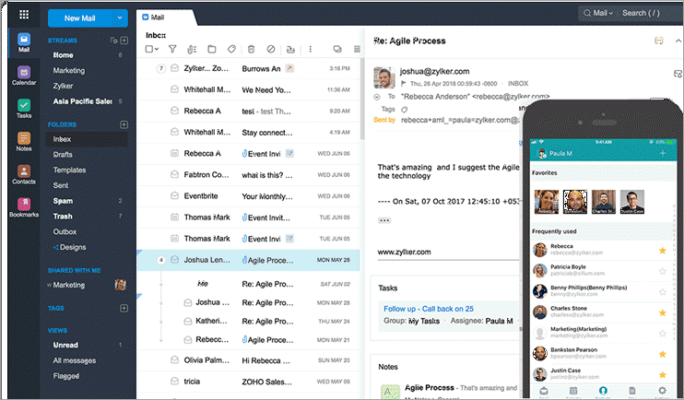Click the open in new window icon for the email

pos(659,41)
